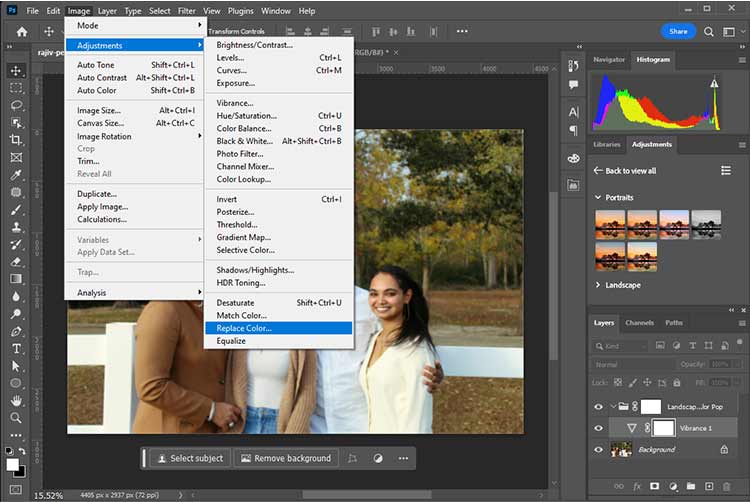The width and height of the screenshot is (750, 502).
Task: Collapse the Portraits presets section
Action: [598, 197]
